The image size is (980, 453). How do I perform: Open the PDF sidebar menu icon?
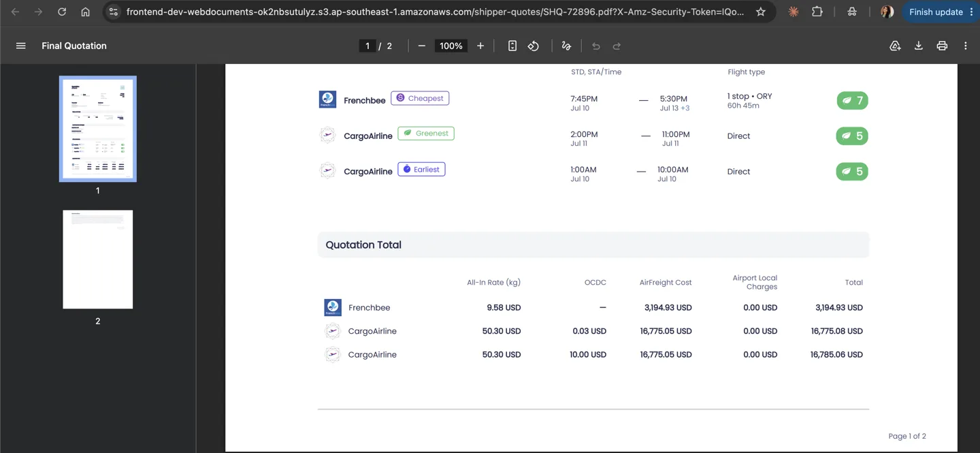tap(20, 46)
